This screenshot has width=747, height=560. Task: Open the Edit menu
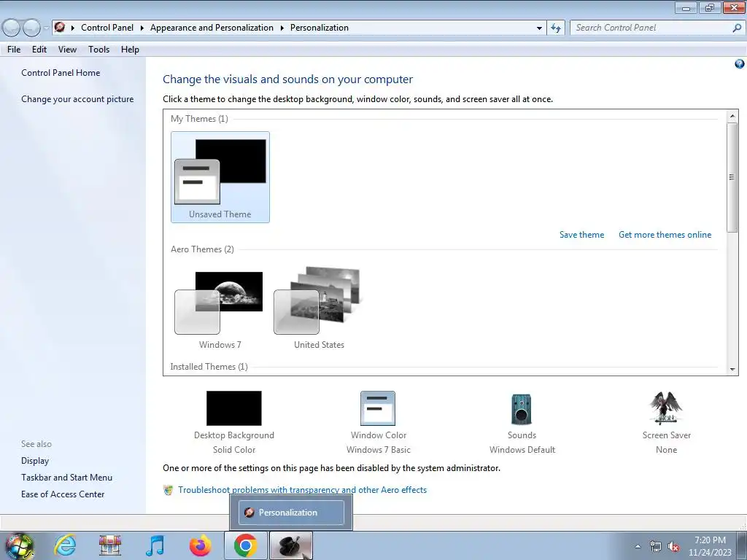tap(39, 50)
